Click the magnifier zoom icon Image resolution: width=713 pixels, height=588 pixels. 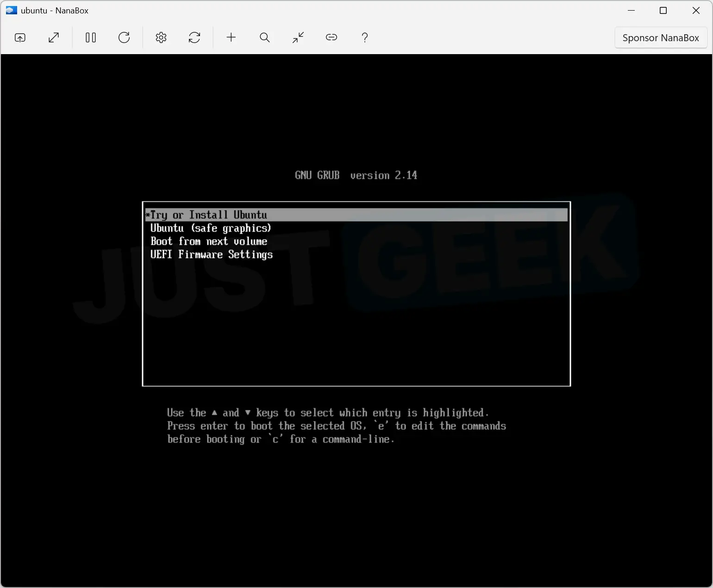coord(265,37)
